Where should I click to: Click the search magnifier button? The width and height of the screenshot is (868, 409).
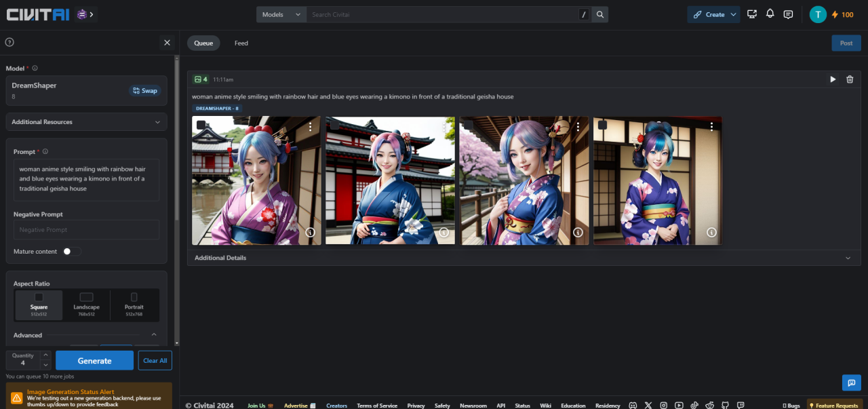(x=600, y=14)
